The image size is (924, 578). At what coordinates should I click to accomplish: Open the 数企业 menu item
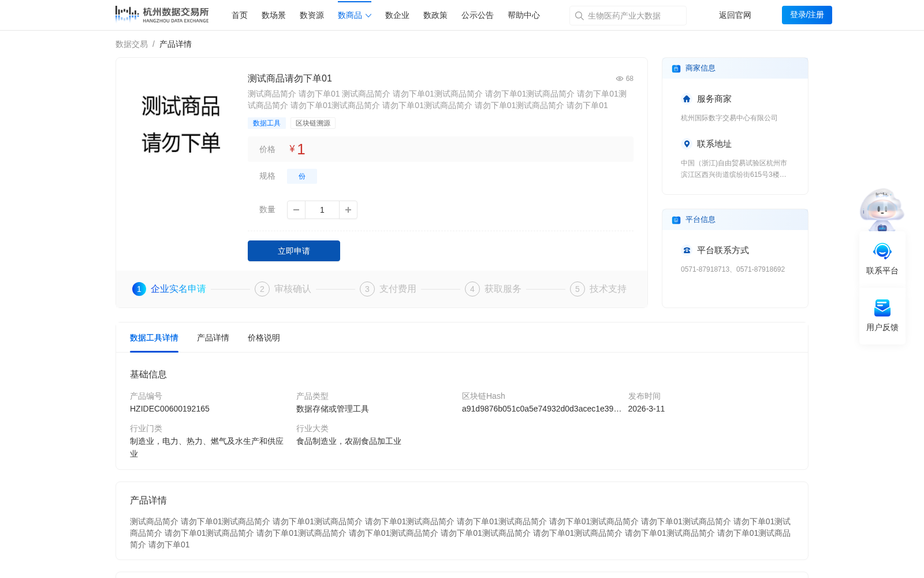397,15
